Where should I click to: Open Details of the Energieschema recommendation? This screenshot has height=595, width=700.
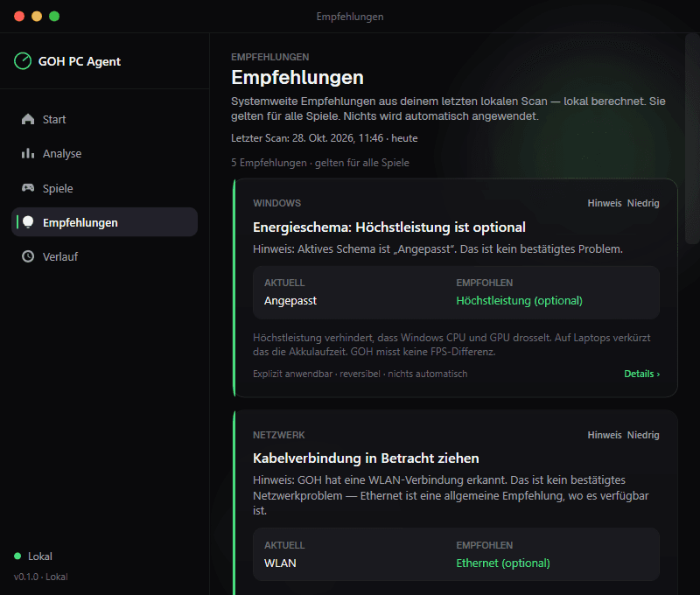(641, 374)
